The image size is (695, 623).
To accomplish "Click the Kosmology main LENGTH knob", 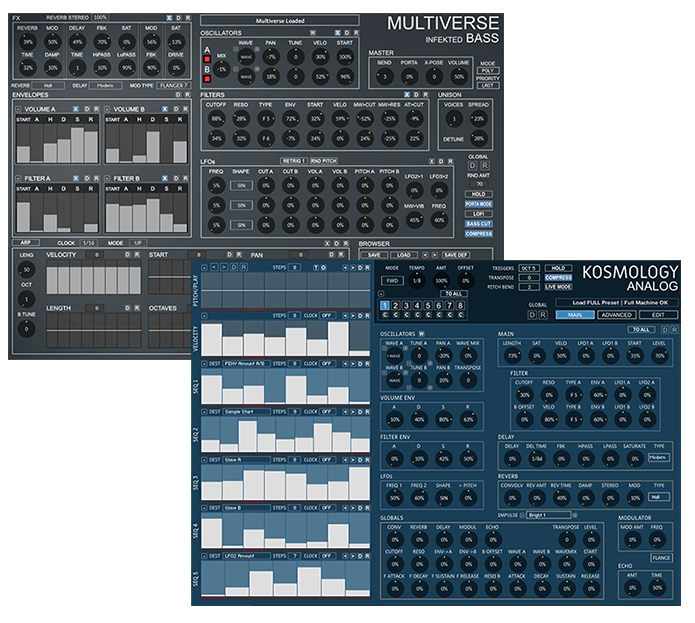I will (x=512, y=355).
